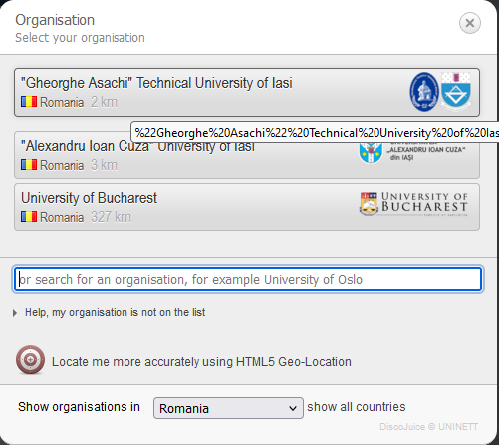500x448 pixels.
Task: Click the University of Bucharest logo
Action: pyautogui.click(x=413, y=204)
